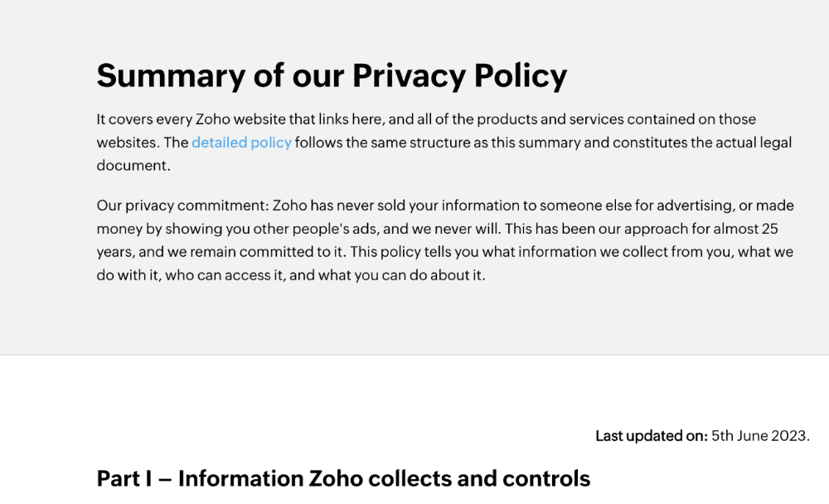Image resolution: width=829 pixels, height=504 pixels.
Task: Click the phrase Our privacy commitment
Action: (x=183, y=206)
